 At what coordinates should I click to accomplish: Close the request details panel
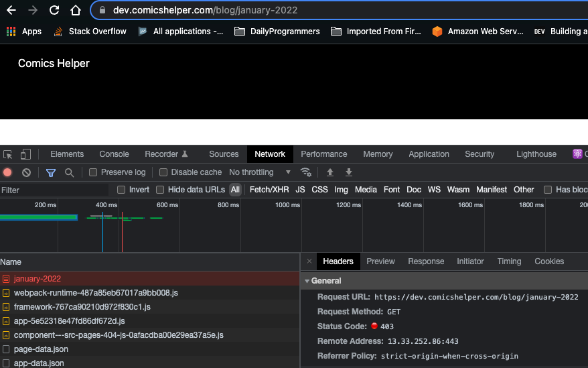309,261
